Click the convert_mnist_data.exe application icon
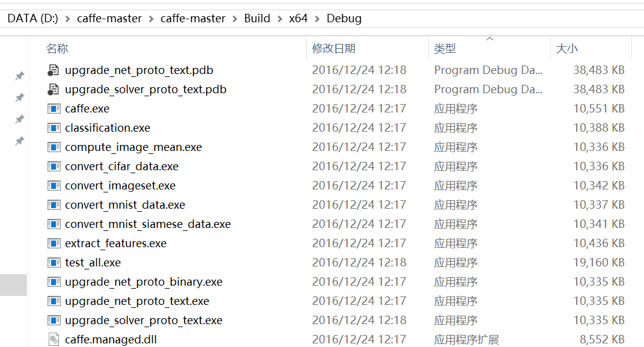Viewport: 644px width, 347px height. 54,205
